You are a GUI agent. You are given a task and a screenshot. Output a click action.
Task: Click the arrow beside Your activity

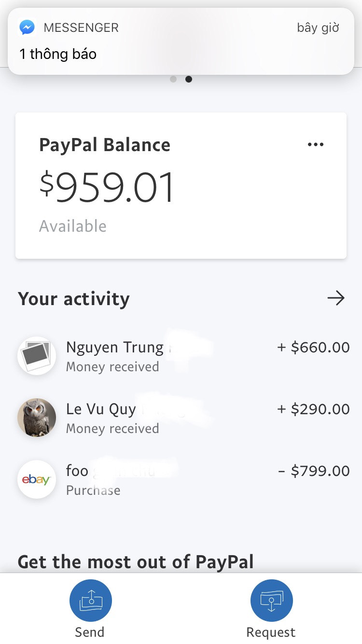click(x=336, y=298)
